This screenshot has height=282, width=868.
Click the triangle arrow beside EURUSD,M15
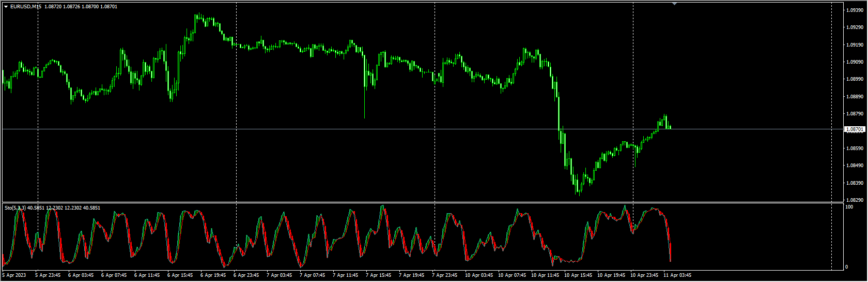coord(6,7)
